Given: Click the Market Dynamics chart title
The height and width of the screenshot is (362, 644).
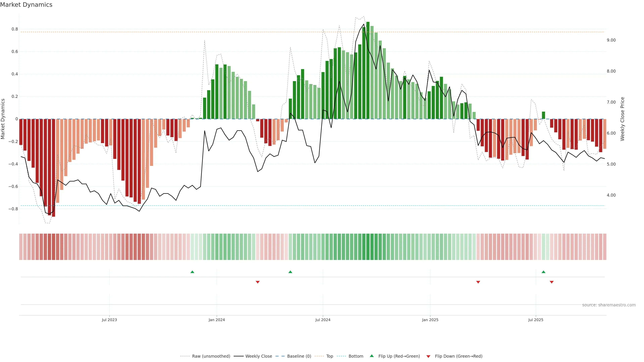Looking at the screenshot, I should 26,5.
